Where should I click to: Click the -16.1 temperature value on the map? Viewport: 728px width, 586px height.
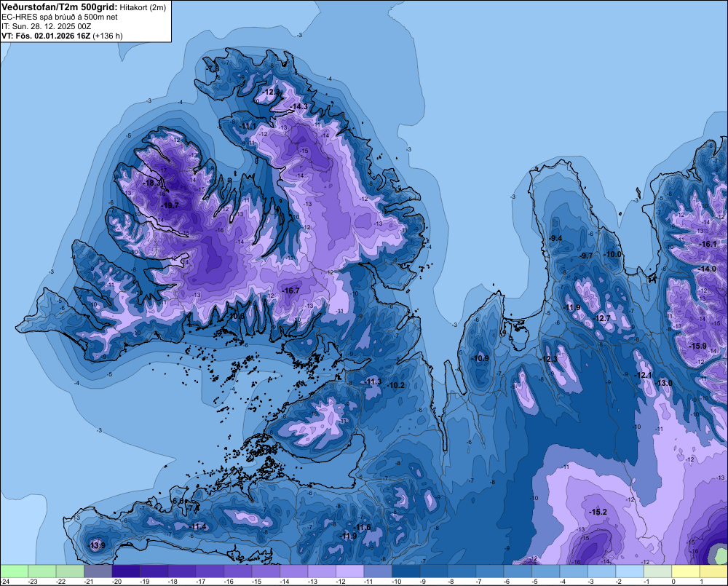[708, 244]
